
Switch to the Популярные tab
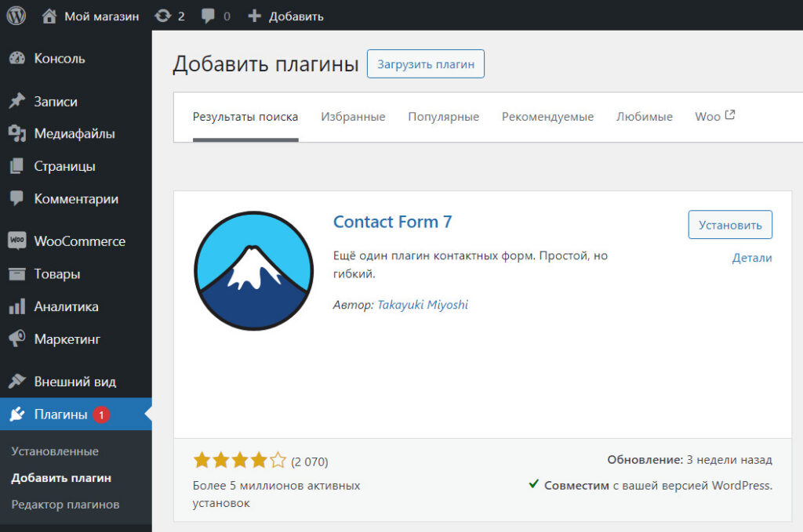tap(444, 117)
